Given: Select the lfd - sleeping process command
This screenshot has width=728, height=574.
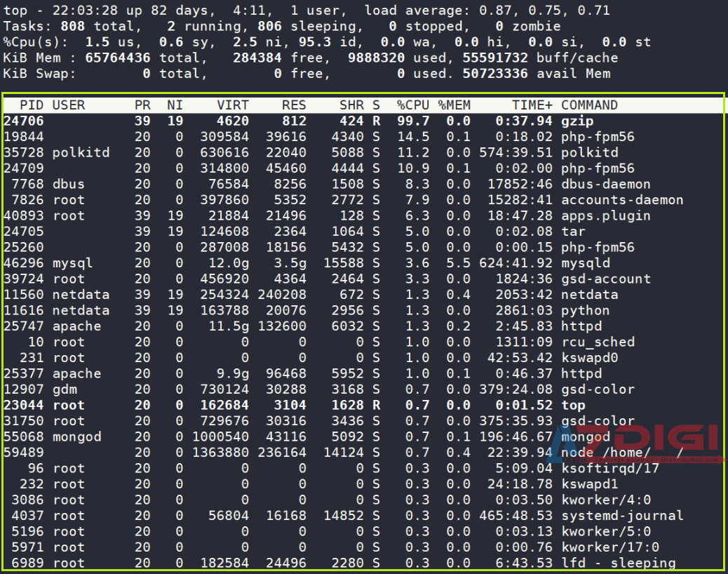Looking at the screenshot, I should pos(618,563).
